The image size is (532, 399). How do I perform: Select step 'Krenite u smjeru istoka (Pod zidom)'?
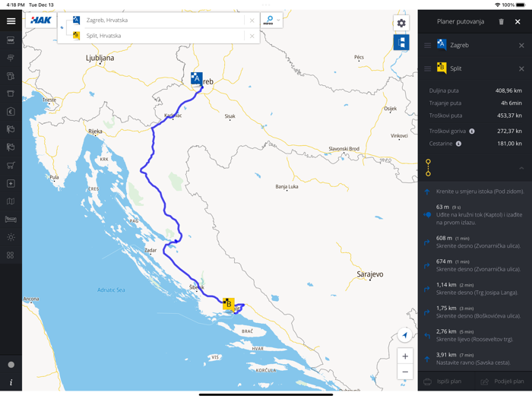(x=475, y=192)
